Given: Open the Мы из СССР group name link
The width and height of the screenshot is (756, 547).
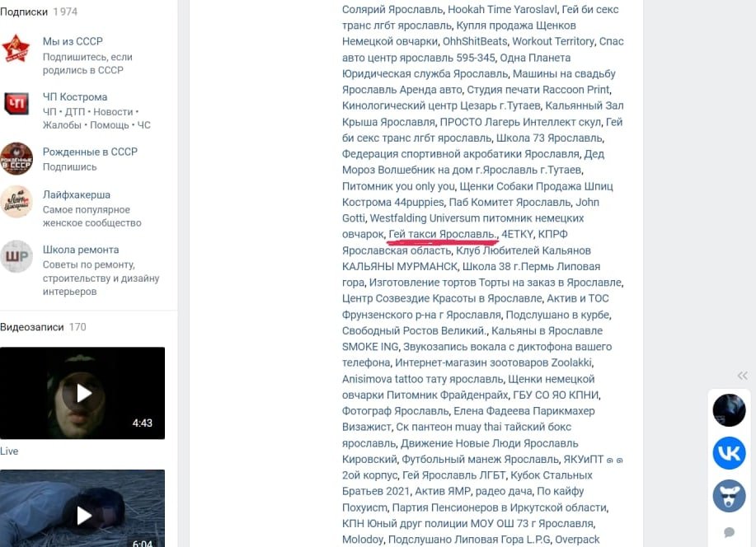Looking at the screenshot, I should coord(73,41).
